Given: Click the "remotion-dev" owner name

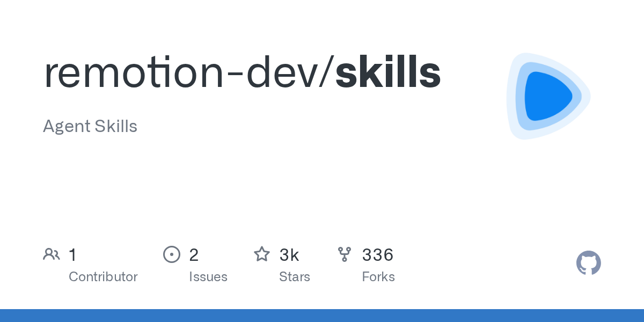Looking at the screenshot, I should 183,73.
